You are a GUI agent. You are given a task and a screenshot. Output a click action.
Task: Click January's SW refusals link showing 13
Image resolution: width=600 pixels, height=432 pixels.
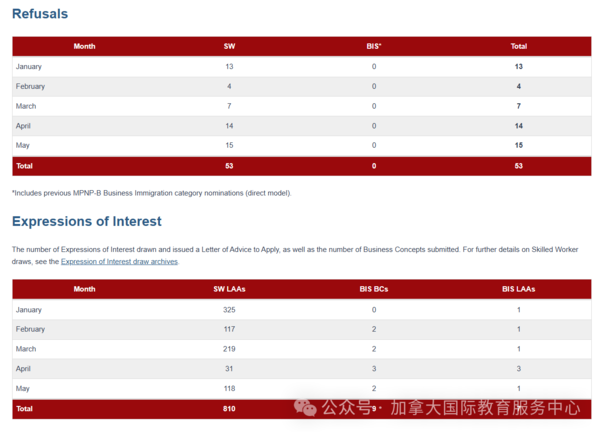tap(229, 66)
